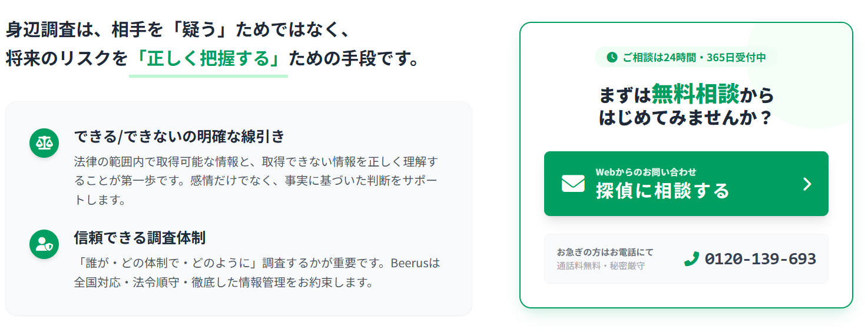Click the paragraph starting with 法律の範囲内で

pyautogui.click(x=256, y=180)
